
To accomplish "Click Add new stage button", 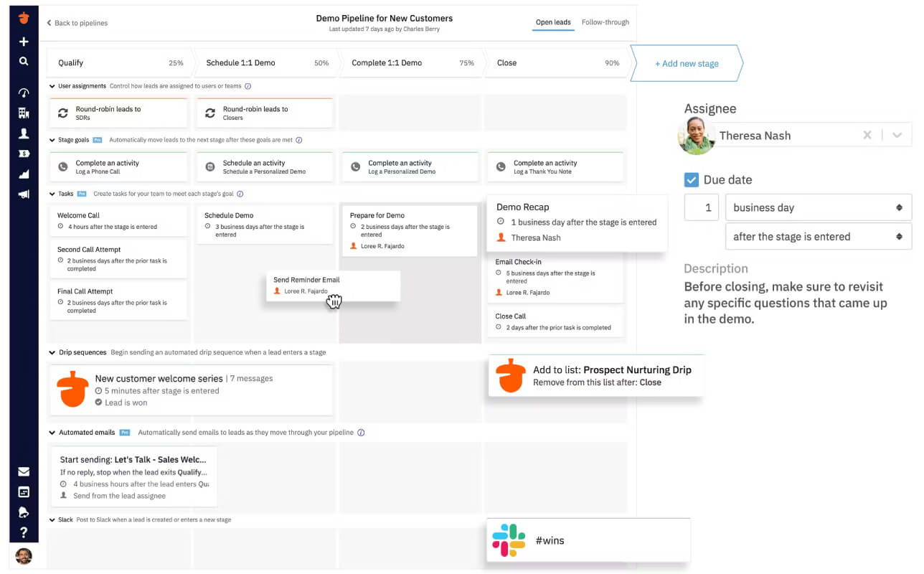I will pyautogui.click(x=687, y=64).
